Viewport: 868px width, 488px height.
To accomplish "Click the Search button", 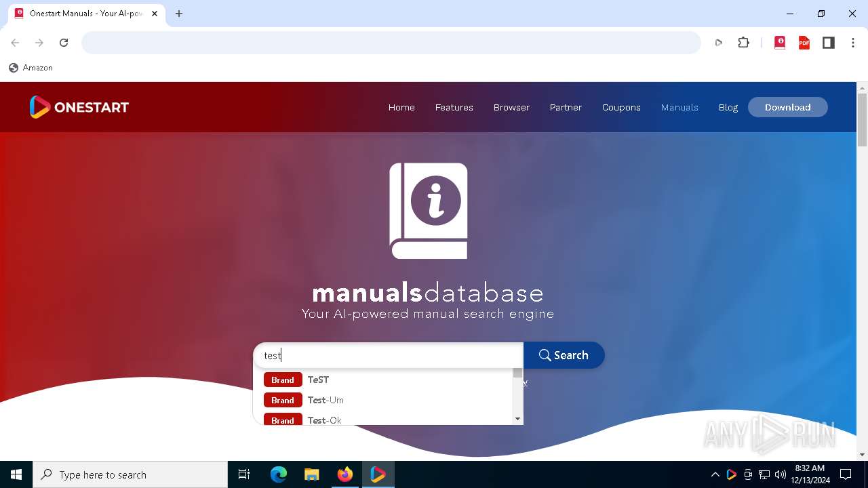I will [x=564, y=355].
